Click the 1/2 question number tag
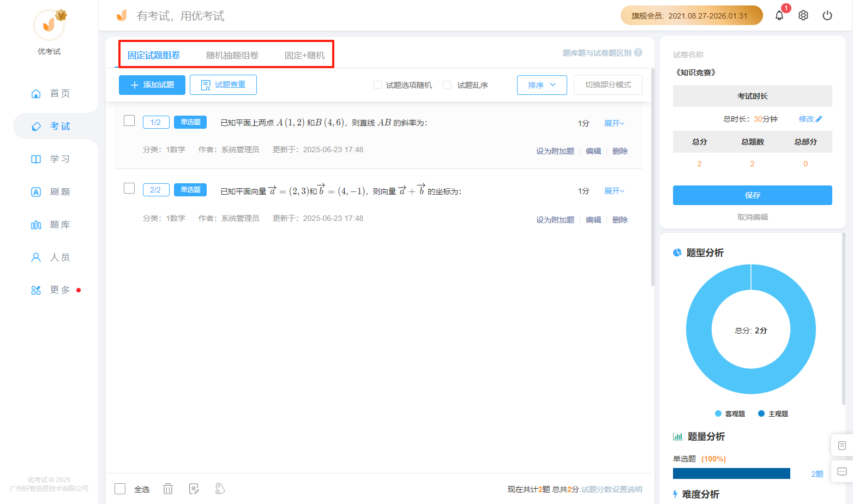This screenshot has width=853, height=504. point(155,122)
